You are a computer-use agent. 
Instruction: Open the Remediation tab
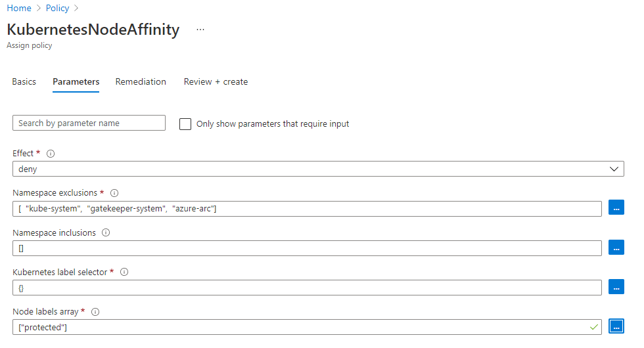coord(141,82)
